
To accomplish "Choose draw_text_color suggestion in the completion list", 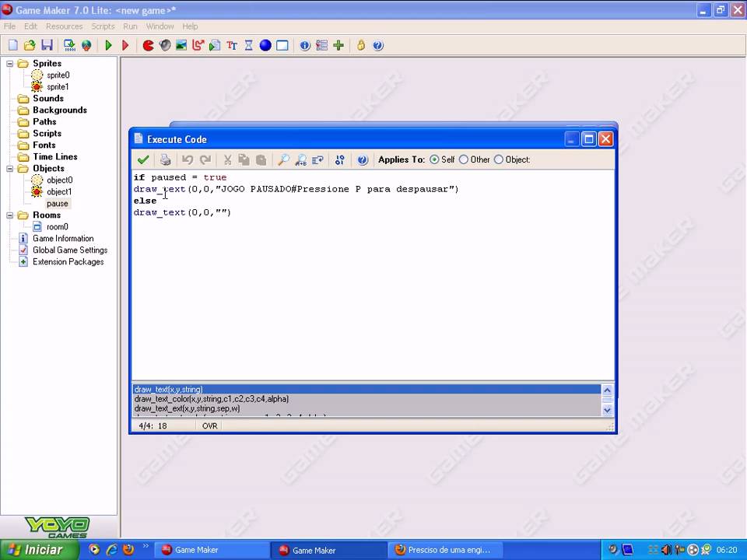I will pyautogui.click(x=366, y=399).
